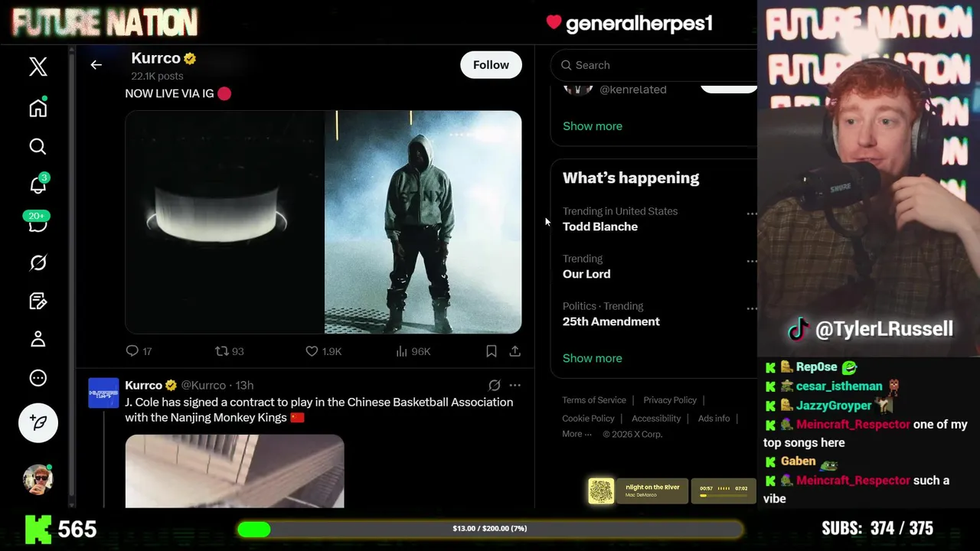Click the TikTok logo beside @TylerLRussell
Screen dimensions: 980x551
coord(799,329)
